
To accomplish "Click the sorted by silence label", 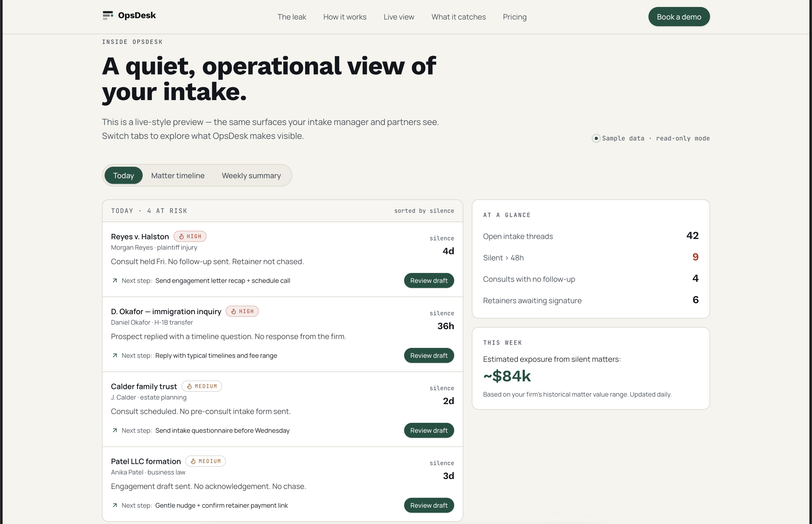I will (424, 211).
